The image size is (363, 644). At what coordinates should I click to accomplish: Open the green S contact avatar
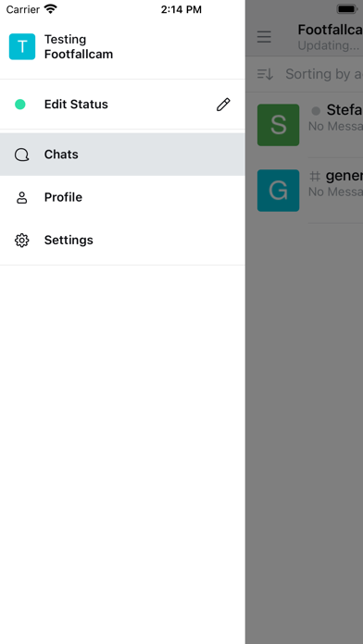[279, 125]
